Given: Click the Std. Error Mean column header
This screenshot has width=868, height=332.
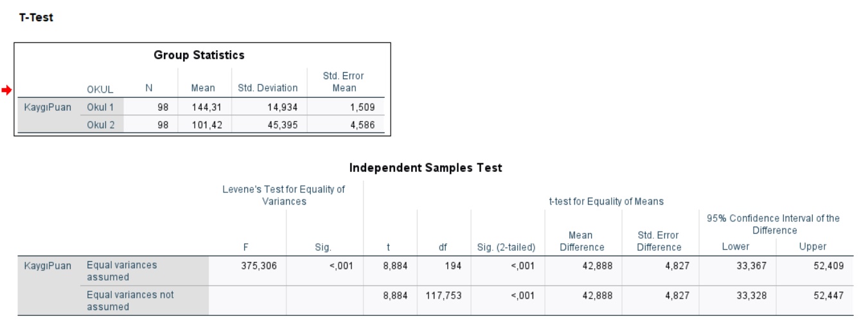Looking at the screenshot, I should click(x=344, y=82).
